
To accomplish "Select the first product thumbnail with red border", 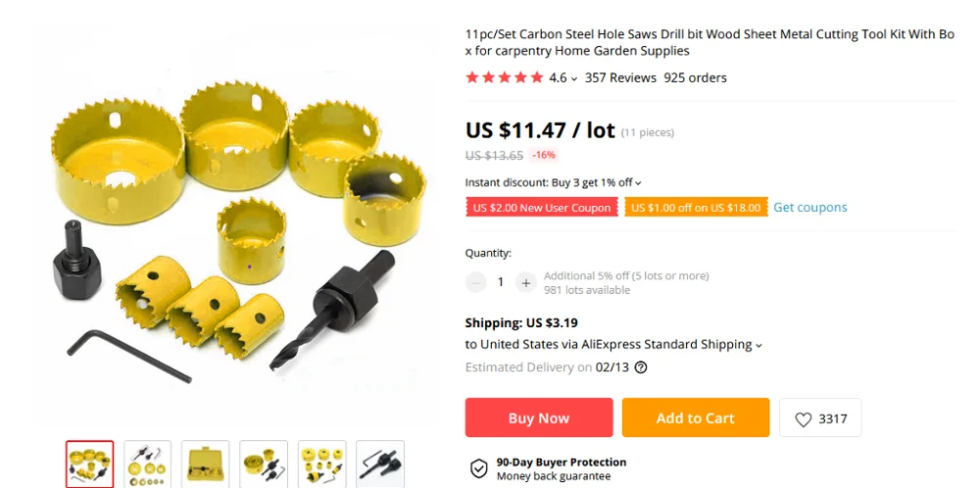I will [x=90, y=464].
